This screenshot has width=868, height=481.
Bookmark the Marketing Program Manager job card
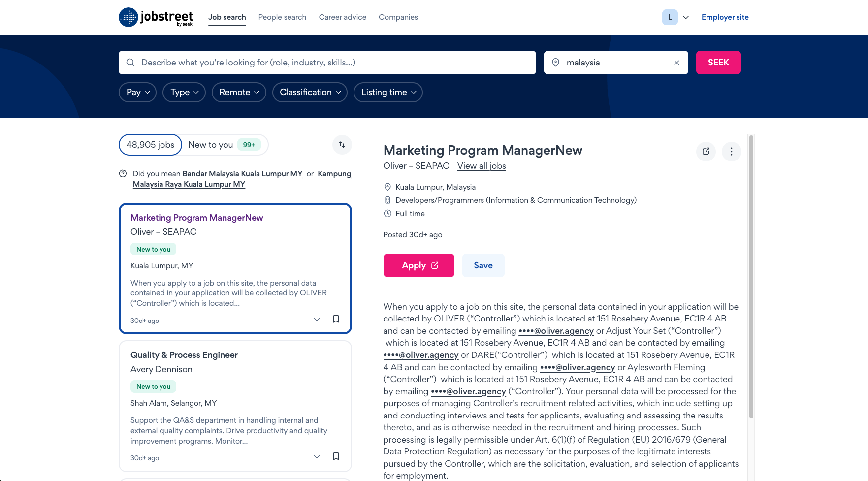point(336,319)
